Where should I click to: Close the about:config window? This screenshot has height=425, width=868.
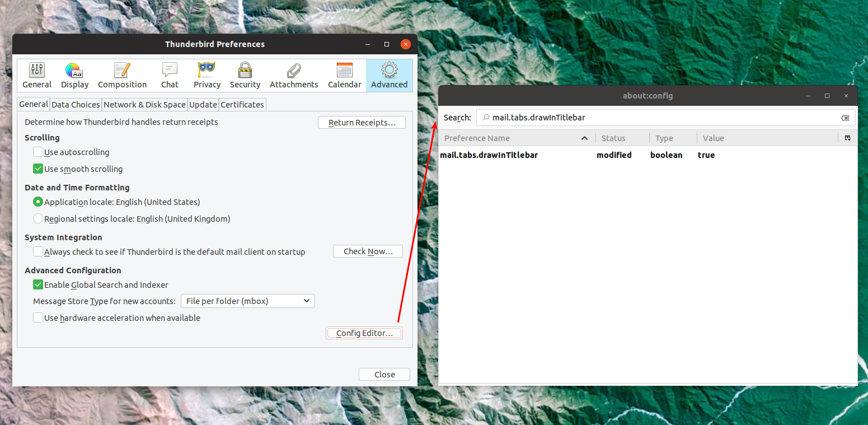coord(846,96)
